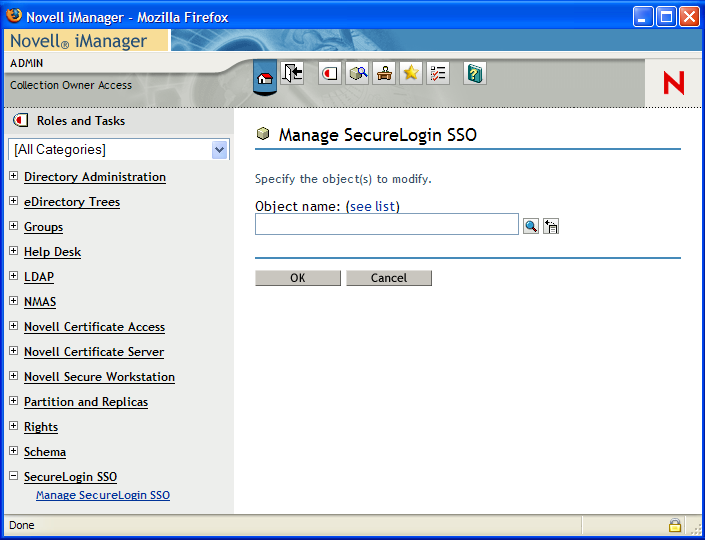The image size is (705, 540).
Task: Open the Preferences checklist icon
Action: pyautogui.click(x=438, y=73)
